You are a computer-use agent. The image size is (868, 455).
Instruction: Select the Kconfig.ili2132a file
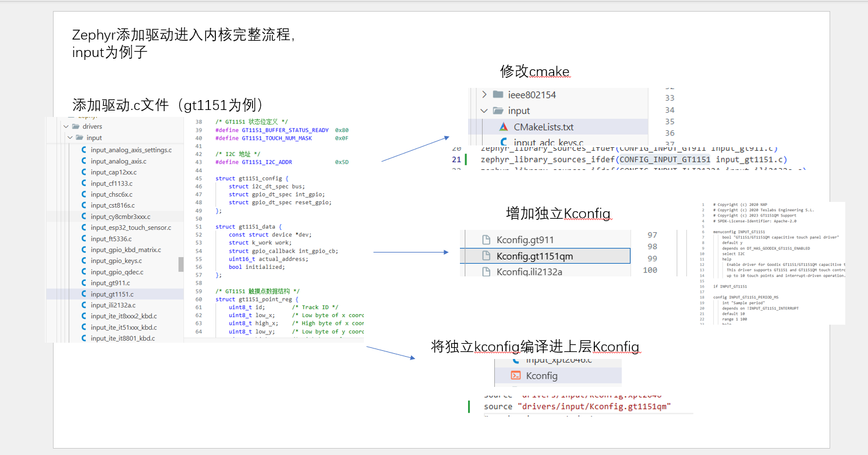(529, 272)
